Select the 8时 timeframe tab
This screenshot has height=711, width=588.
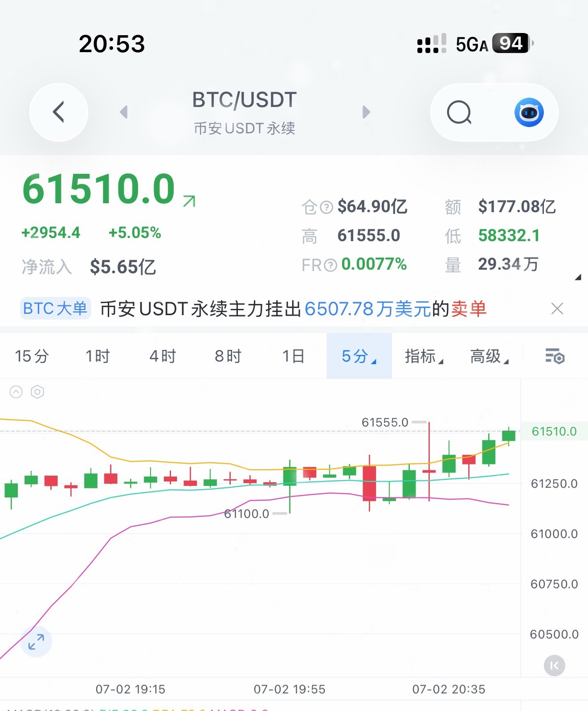coord(228,356)
